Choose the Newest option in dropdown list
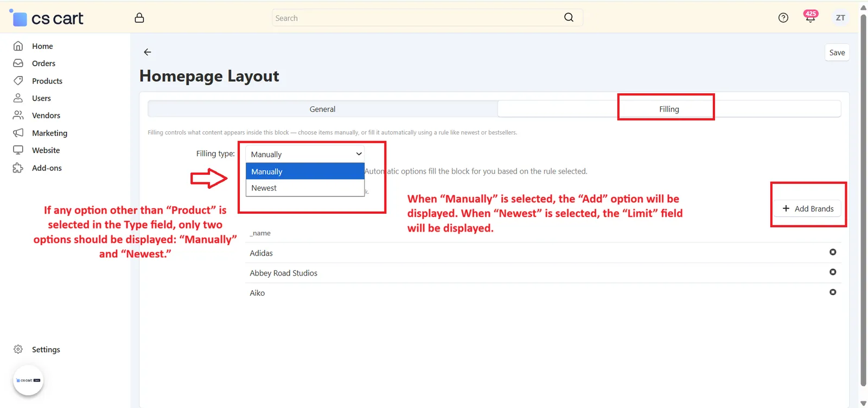This screenshot has width=868, height=408. pos(305,188)
